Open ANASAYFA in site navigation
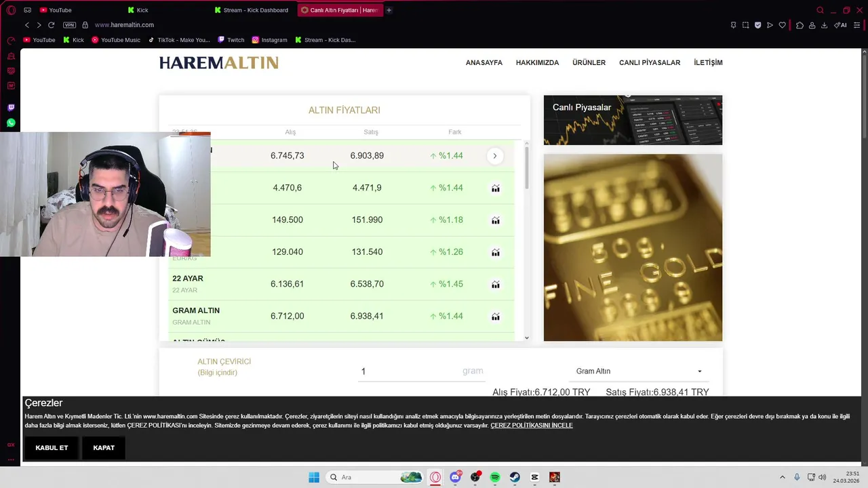This screenshot has height=488, width=868. point(484,62)
